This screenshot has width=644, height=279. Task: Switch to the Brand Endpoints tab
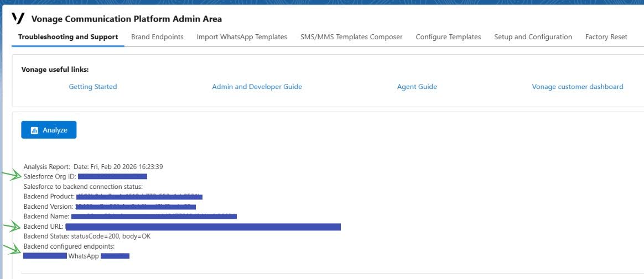pos(157,37)
